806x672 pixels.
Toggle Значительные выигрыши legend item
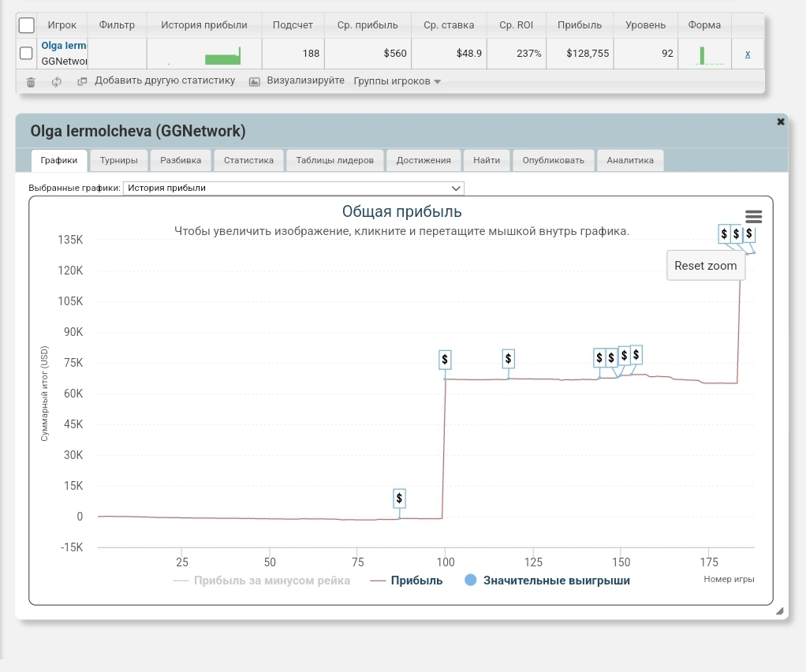[x=556, y=581]
